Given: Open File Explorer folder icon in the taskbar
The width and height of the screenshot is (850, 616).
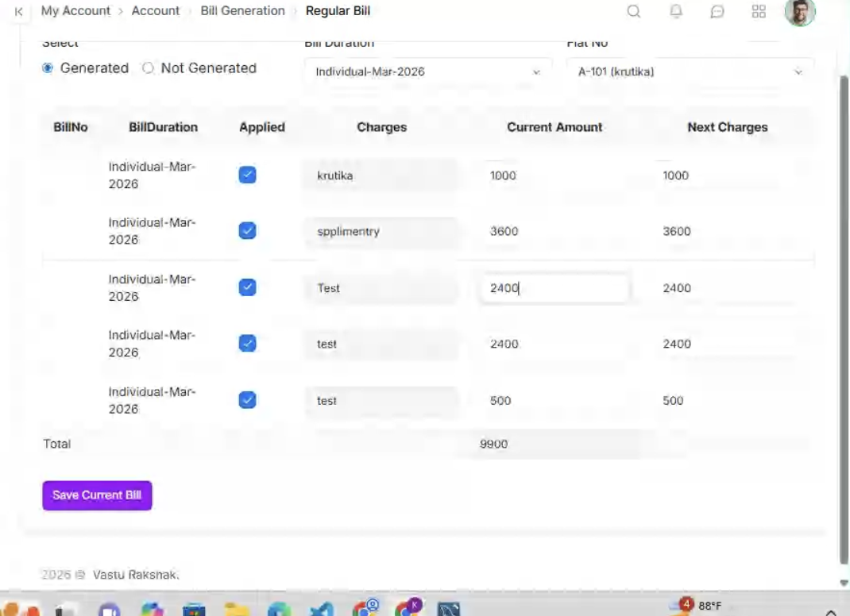Looking at the screenshot, I should pyautogui.click(x=237, y=610).
